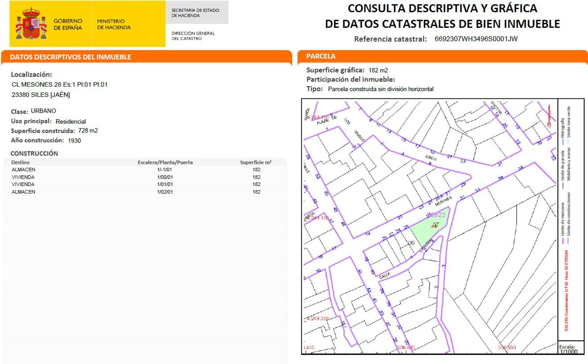Click the 'Participación del inmueble:' label
588x364 pixels.
pyautogui.click(x=350, y=80)
